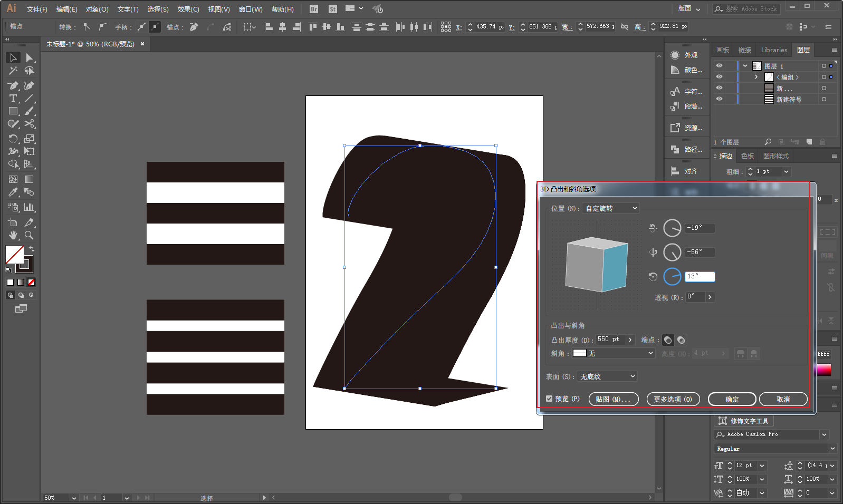Toggle visibility of 图层 1

pos(719,66)
